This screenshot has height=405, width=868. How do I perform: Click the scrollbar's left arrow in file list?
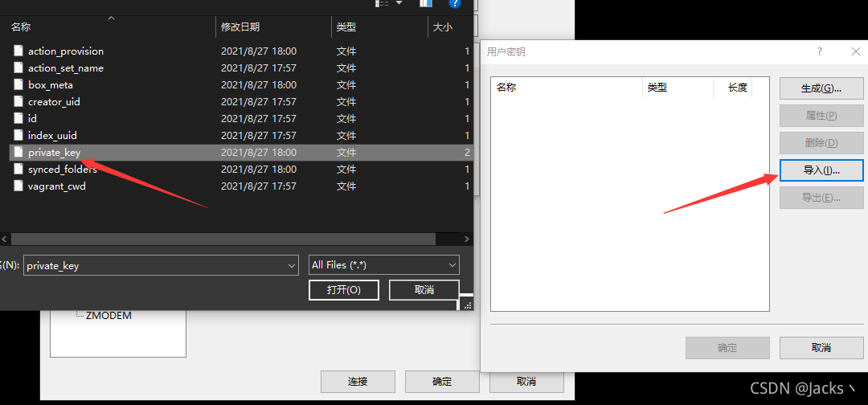[x=5, y=239]
